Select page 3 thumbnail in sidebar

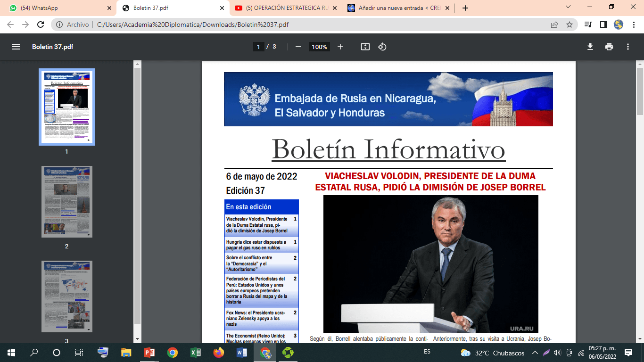click(x=67, y=296)
